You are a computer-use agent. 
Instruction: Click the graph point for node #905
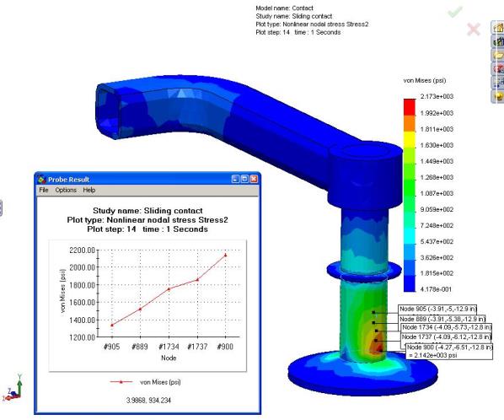click(112, 326)
